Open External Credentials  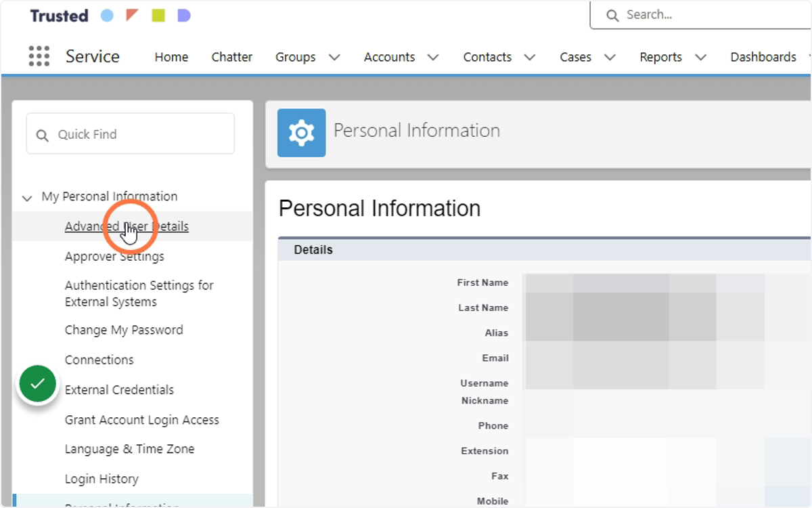(119, 389)
